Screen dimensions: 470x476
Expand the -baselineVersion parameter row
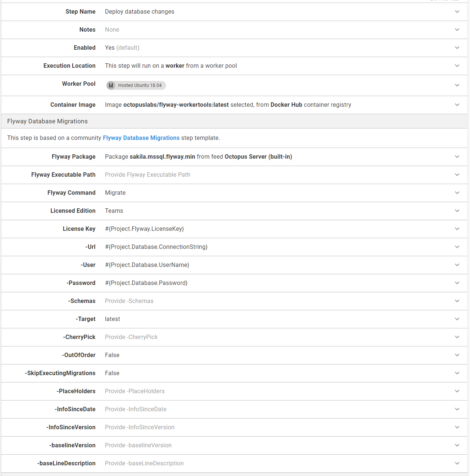pos(457,445)
